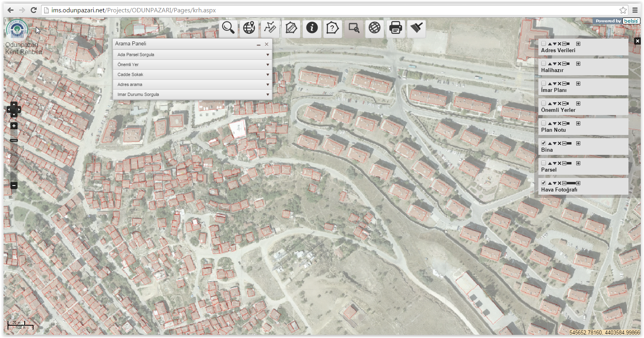Clear the map with broom icon
Image resolution: width=644 pixels, height=338 pixels.
pos(416,28)
